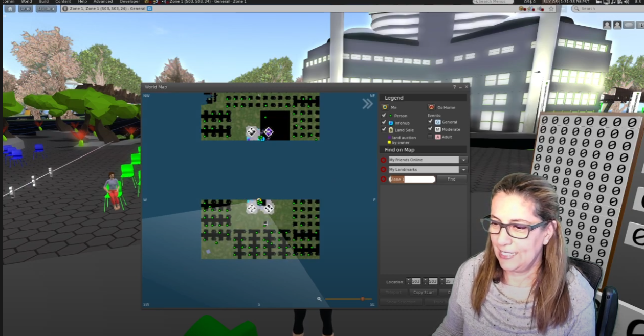This screenshot has height=336, width=644.
Task: Click the map zoom slider handle
Action: (x=363, y=299)
